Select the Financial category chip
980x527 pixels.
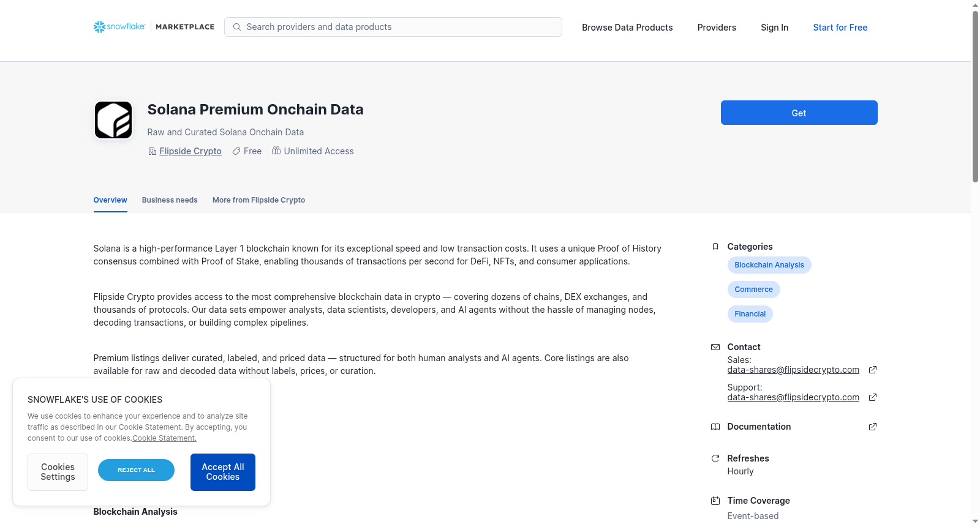[x=750, y=314]
